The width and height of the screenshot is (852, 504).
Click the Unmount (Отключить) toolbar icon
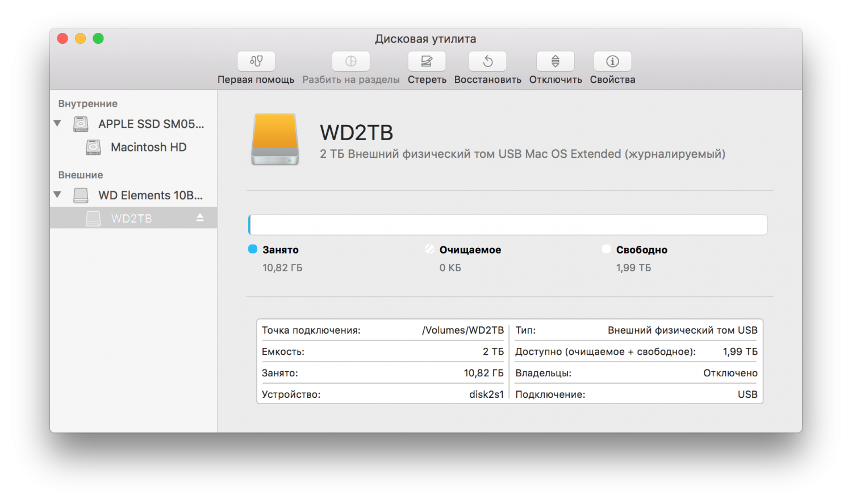[x=556, y=61]
